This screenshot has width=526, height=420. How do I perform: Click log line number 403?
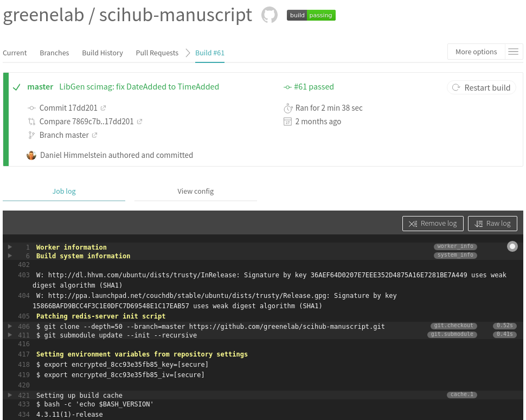24,275
